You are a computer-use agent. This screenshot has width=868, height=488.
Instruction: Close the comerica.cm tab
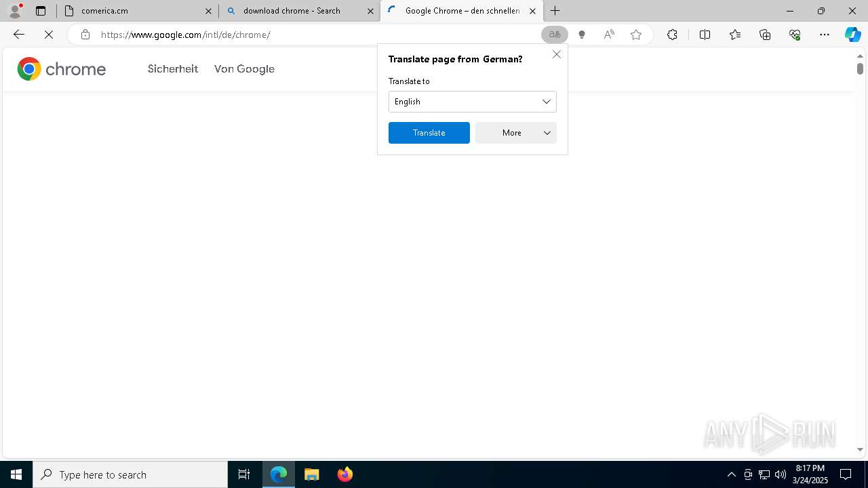tap(208, 11)
